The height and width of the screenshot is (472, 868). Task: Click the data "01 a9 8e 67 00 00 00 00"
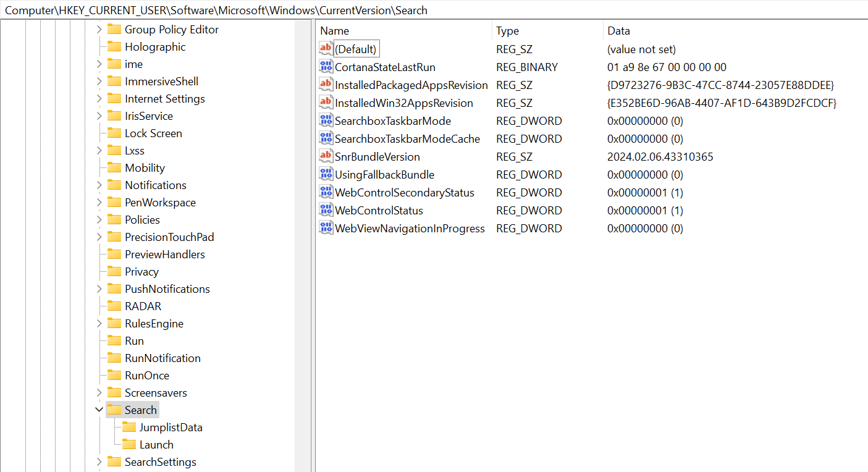667,67
